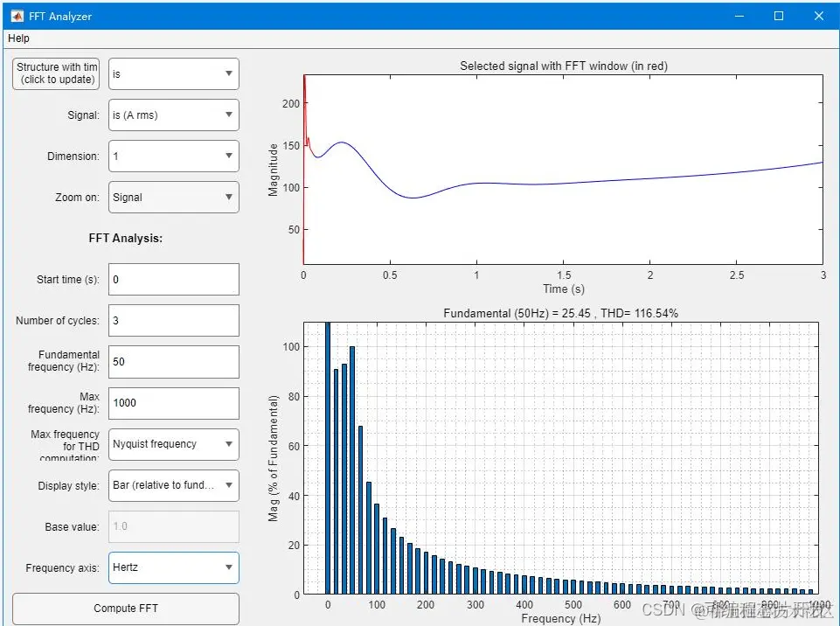Click the 'Mag (% of Fundamental)' axis label
The height and width of the screenshot is (626, 840).
tap(274, 458)
